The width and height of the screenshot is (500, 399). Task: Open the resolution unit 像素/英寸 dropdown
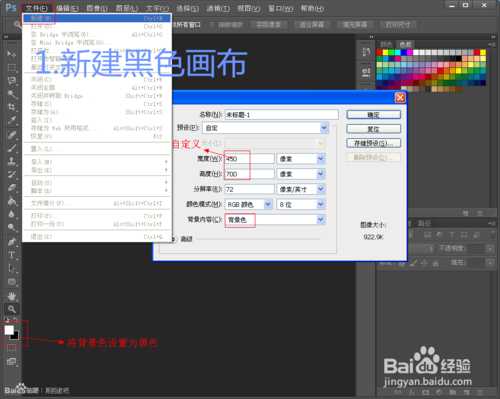pyautogui.click(x=321, y=189)
